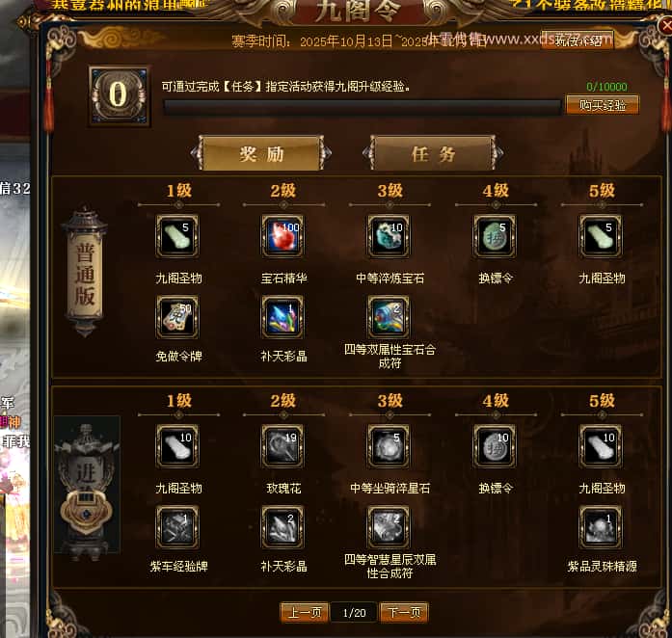This screenshot has height=638, width=672.
Task: Select the grayed 玫瑰花 reward icon
Action: coord(282,446)
